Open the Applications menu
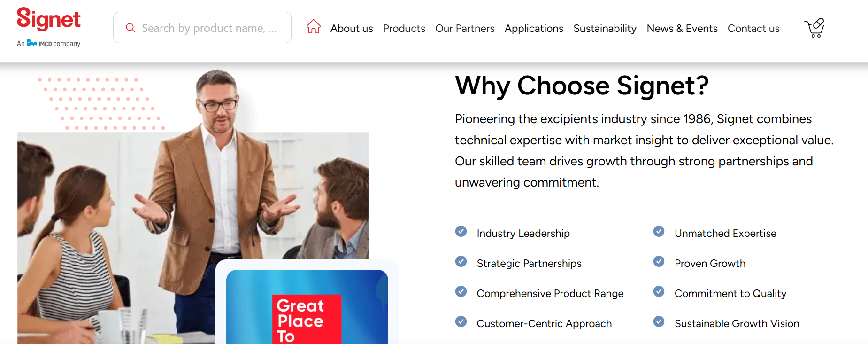The image size is (868, 344). (x=534, y=29)
